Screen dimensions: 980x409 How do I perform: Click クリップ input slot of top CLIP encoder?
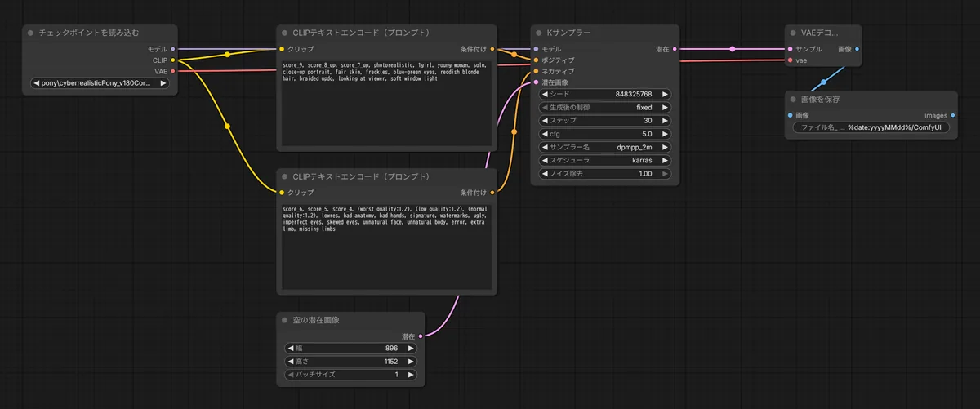click(282, 49)
